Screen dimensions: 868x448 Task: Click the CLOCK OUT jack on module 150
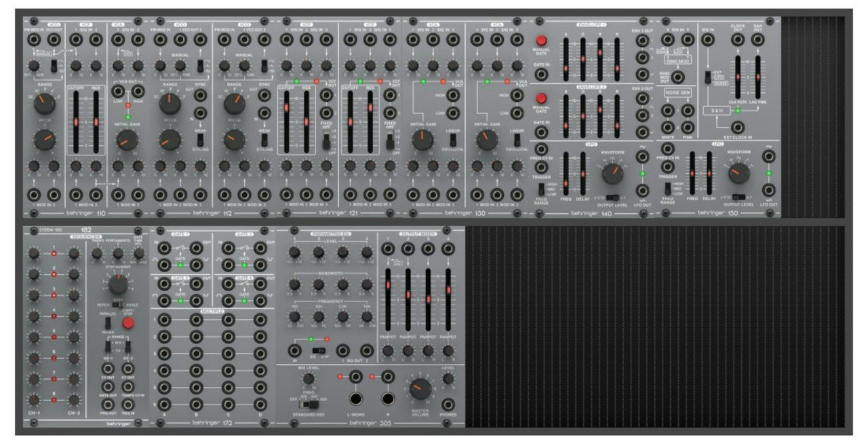[x=737, y=41]
